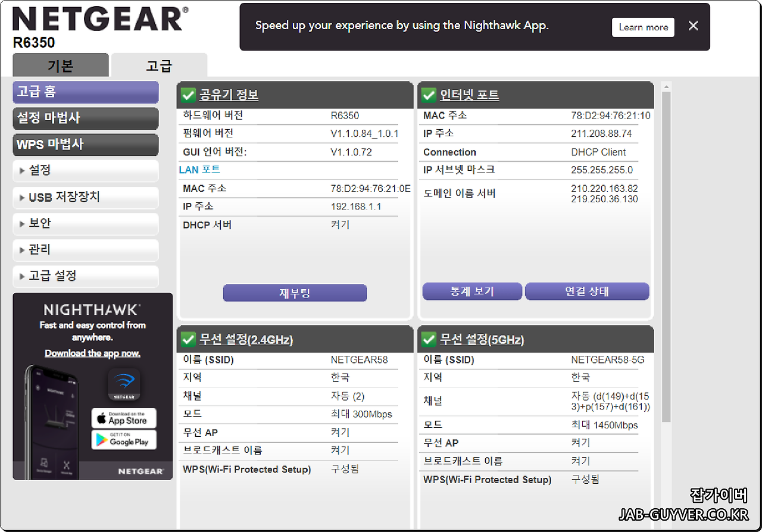Click the 통계 보기 button
Screen dimensions: 762x532
point(472,292)
